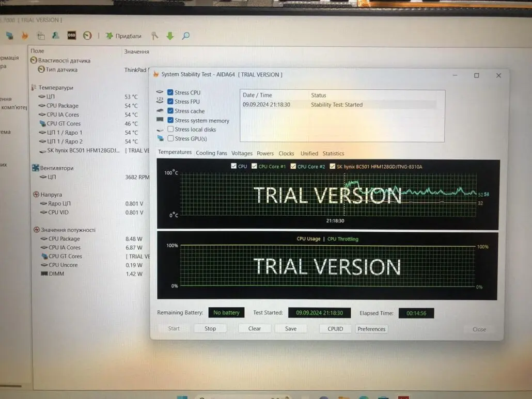
Task: Click the Придбати purchase toolbar button
Action: tap(123, 36)
